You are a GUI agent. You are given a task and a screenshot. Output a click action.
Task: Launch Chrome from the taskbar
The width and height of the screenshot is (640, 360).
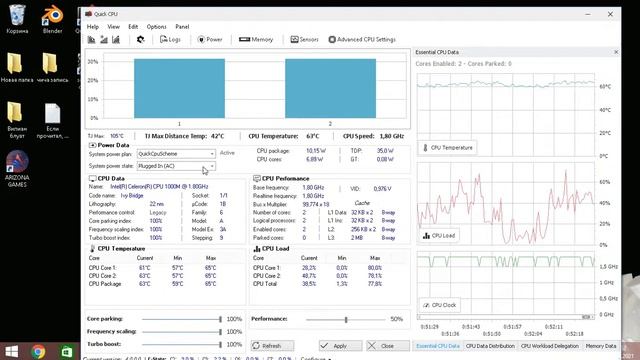38,351
